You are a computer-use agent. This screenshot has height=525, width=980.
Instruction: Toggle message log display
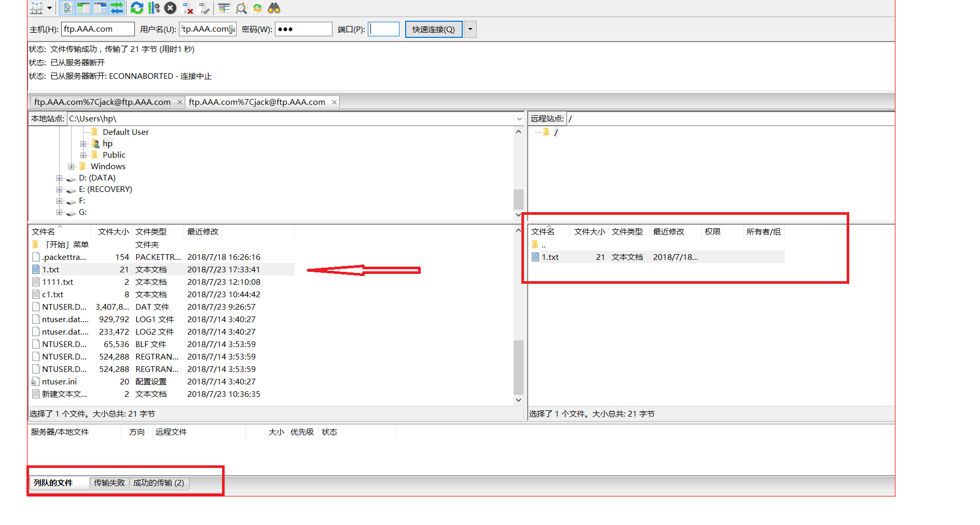coord(67,8)
